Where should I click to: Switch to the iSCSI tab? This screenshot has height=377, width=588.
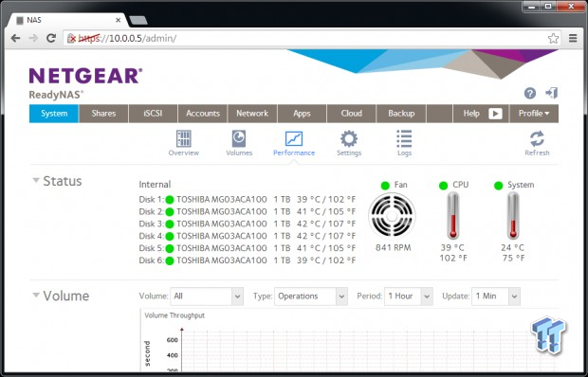click(153, 114)
